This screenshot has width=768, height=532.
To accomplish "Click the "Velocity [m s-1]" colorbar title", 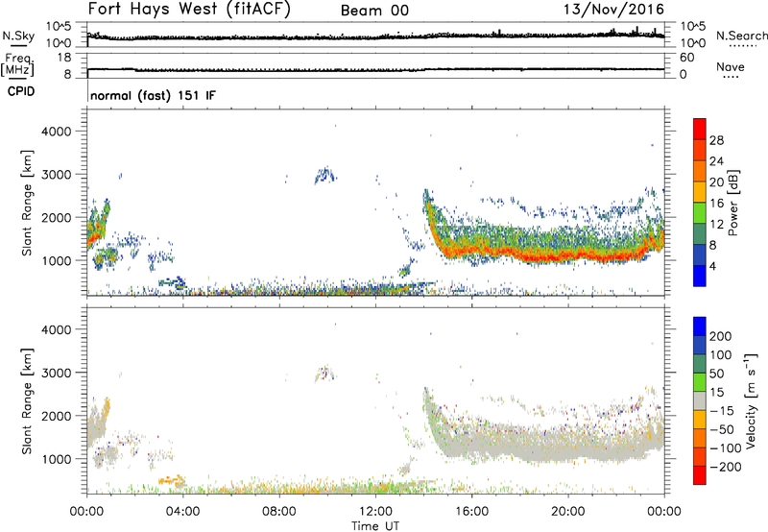I will pyautogui.click(x=751, y=400).
